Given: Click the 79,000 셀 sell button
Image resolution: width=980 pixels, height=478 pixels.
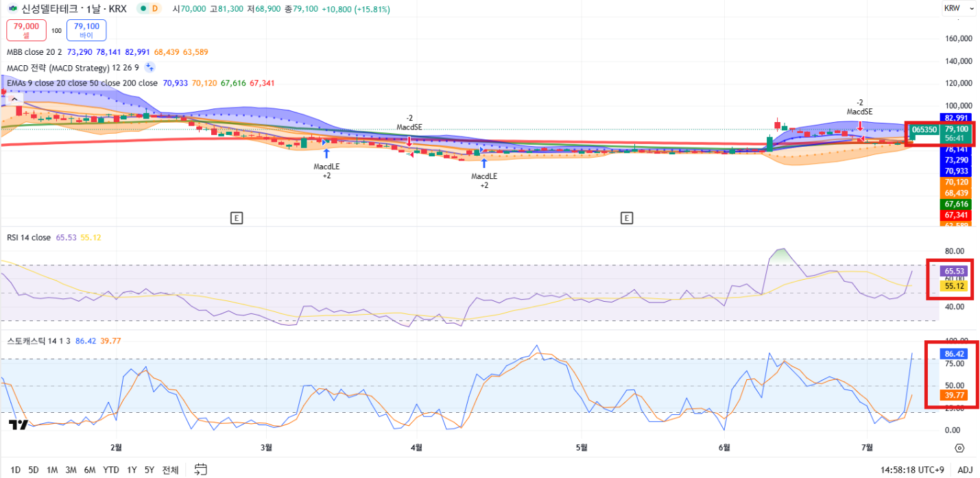Looking at the screenshot, I should 26,30.
